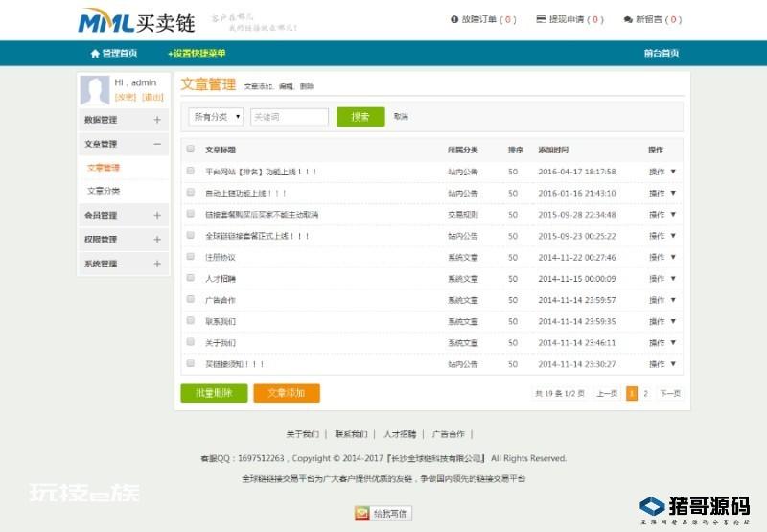This screenshot has height=532, width=767.
Task: Click the home icon beside 管理首页
Action: point(94,54)
